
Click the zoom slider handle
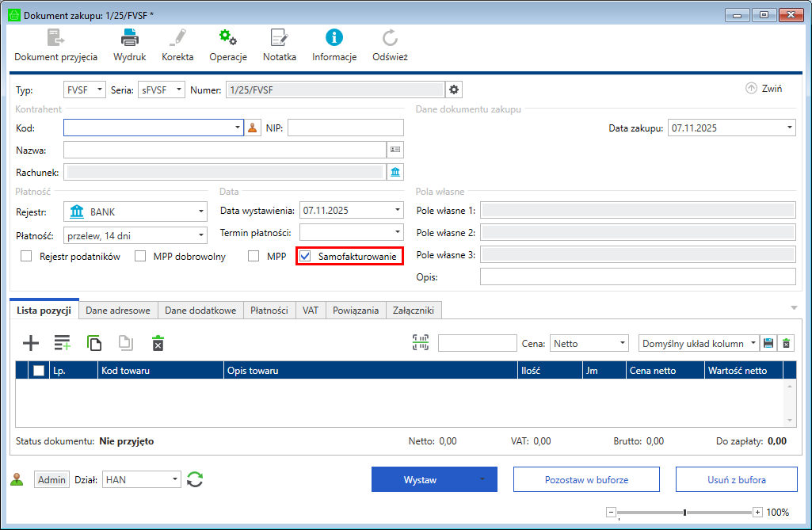684,513
